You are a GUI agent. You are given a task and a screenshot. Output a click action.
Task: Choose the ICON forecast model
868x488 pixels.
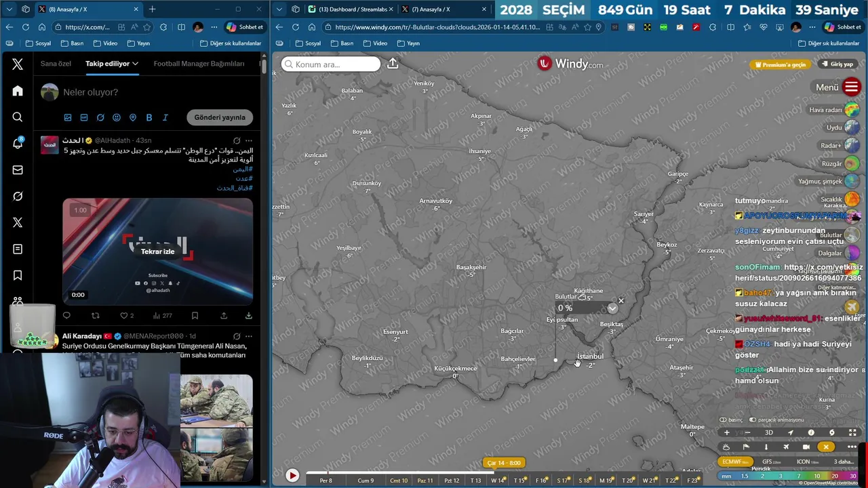807,462
